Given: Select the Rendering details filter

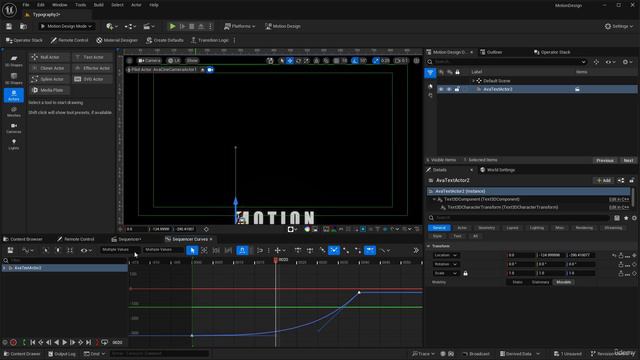Looking at the screenshot, I should tap(584, 228).
